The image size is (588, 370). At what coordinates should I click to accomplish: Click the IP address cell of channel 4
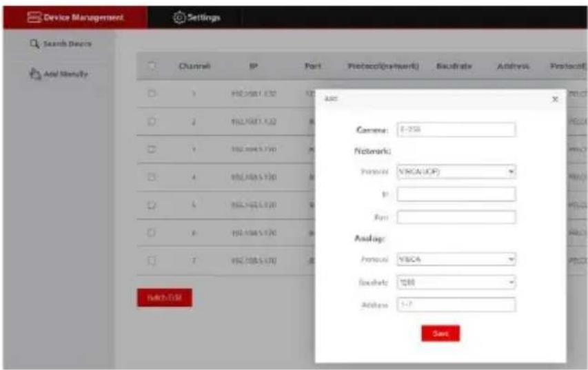254,177
